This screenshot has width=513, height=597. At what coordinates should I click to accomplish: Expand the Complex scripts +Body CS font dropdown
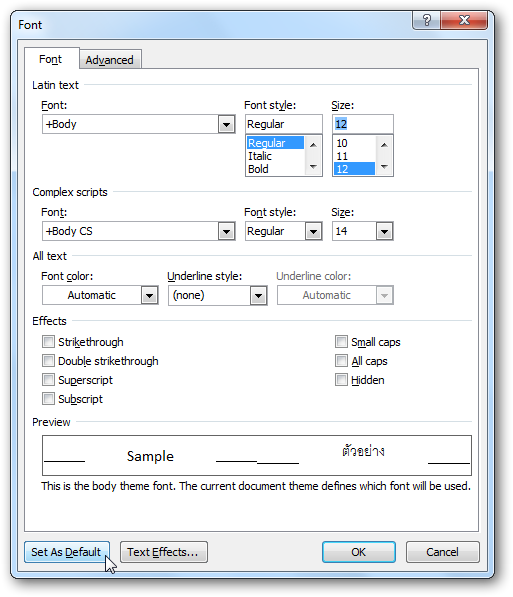pyautogui.click(x=226, y=231)
